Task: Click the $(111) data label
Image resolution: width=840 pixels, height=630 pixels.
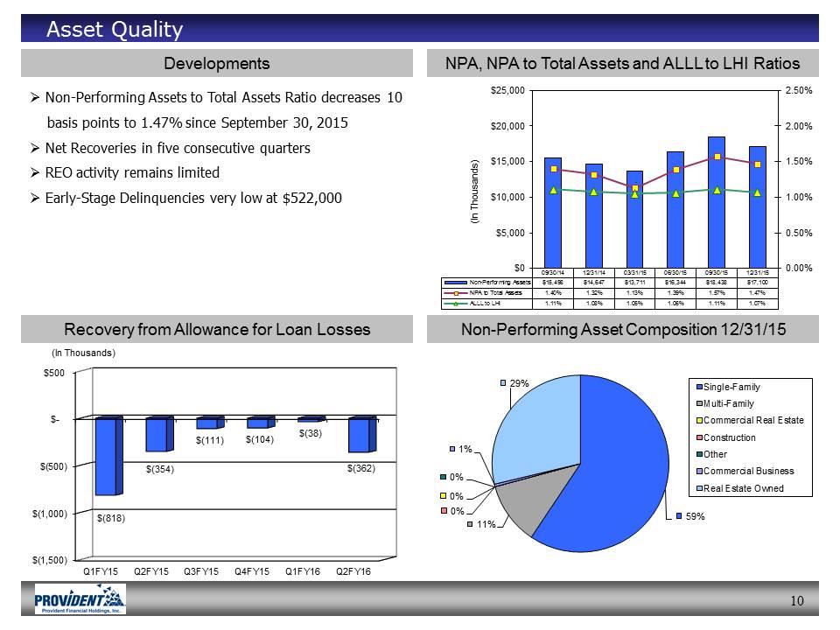Action: pyautogui.click(x=209, y=440)
